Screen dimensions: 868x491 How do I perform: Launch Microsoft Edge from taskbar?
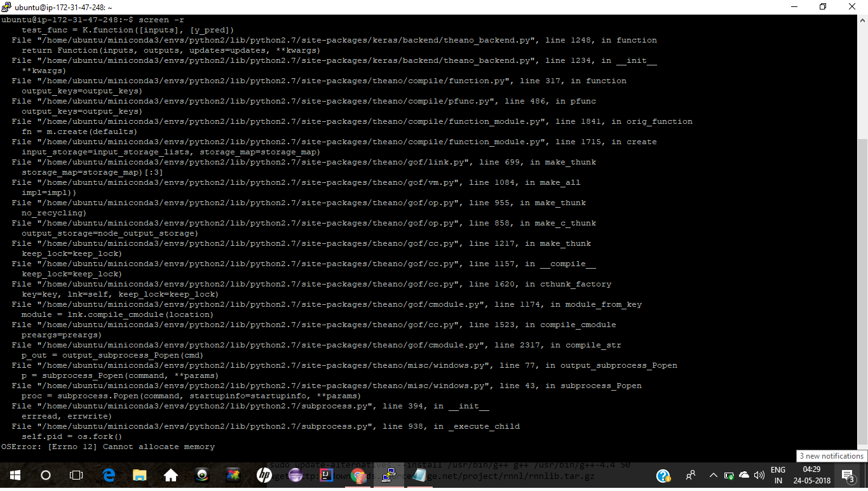click(x=109, y=475)
